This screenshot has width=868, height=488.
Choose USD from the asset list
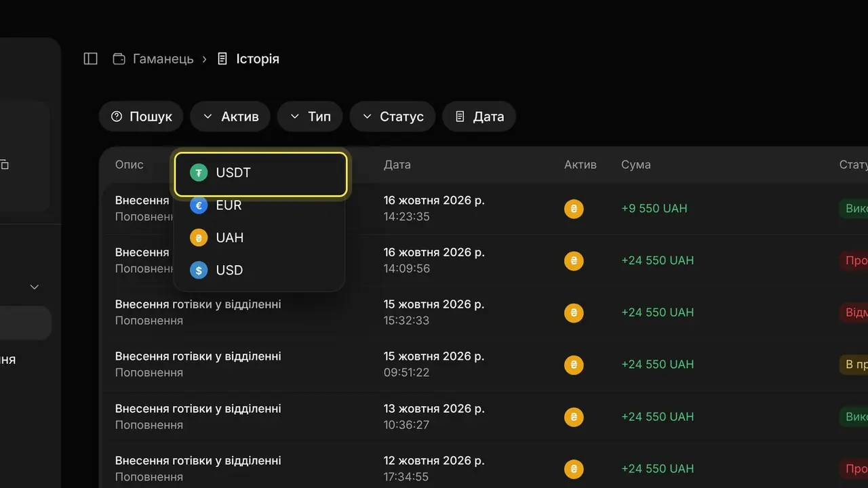(259, 270)
